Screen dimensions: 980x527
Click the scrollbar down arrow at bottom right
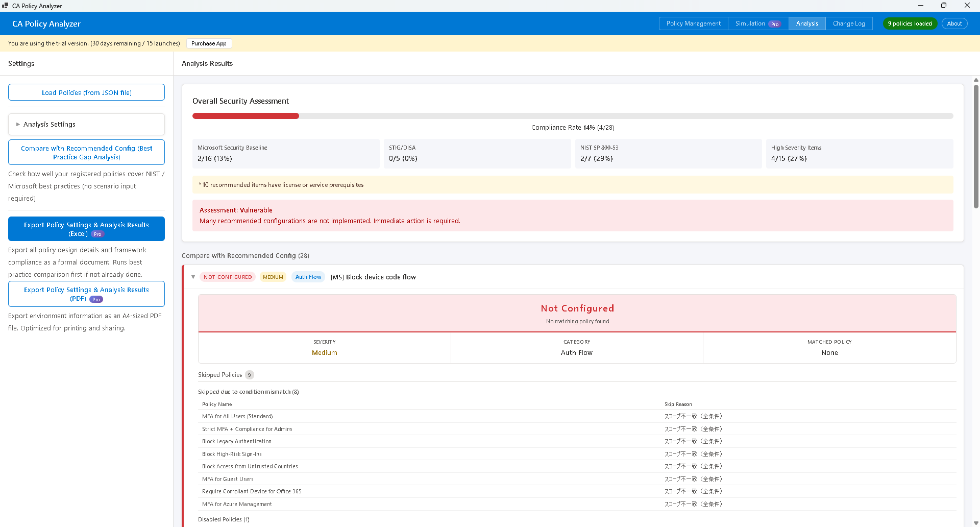tap(975, 522)
